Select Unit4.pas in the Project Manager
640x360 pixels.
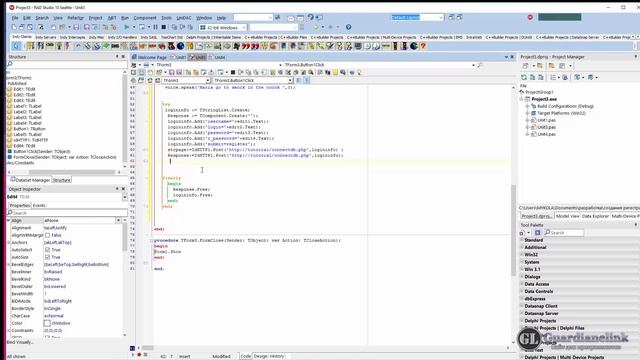[546, 134]
